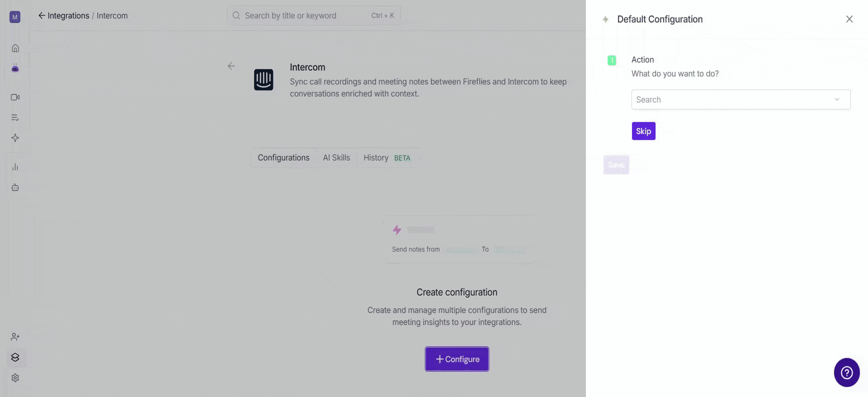Click the 'Create configuration' heading
This screenshot has width=868, height=397.
(457, 293)
